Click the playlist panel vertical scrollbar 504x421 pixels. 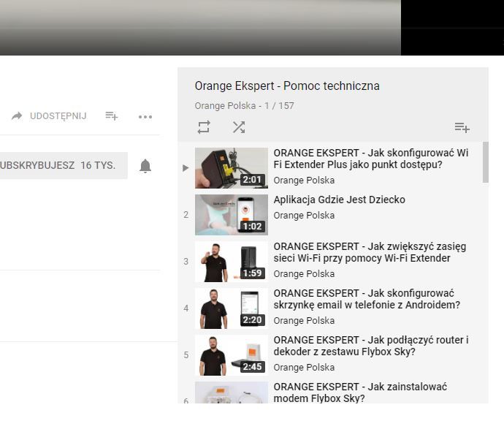click(x=486, y=163)
